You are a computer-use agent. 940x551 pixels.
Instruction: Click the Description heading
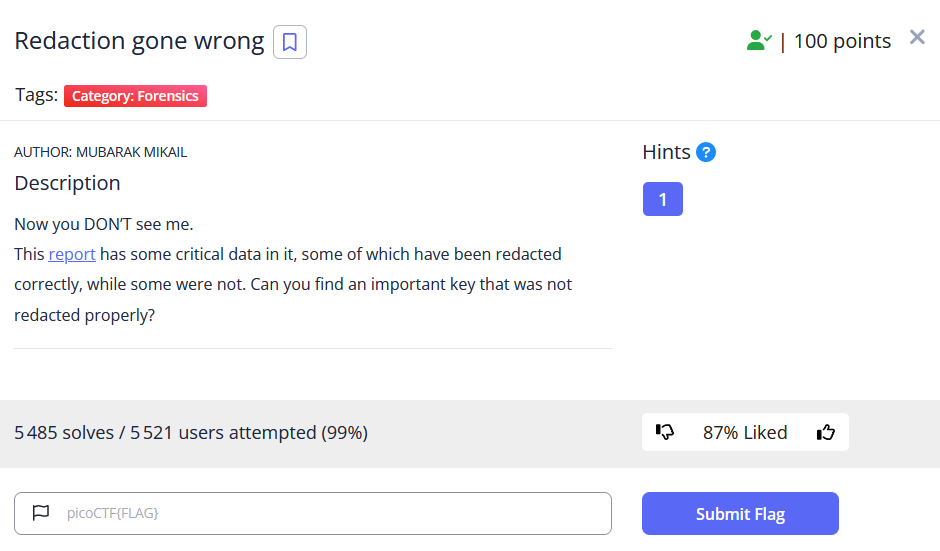[x=67, y=183]
